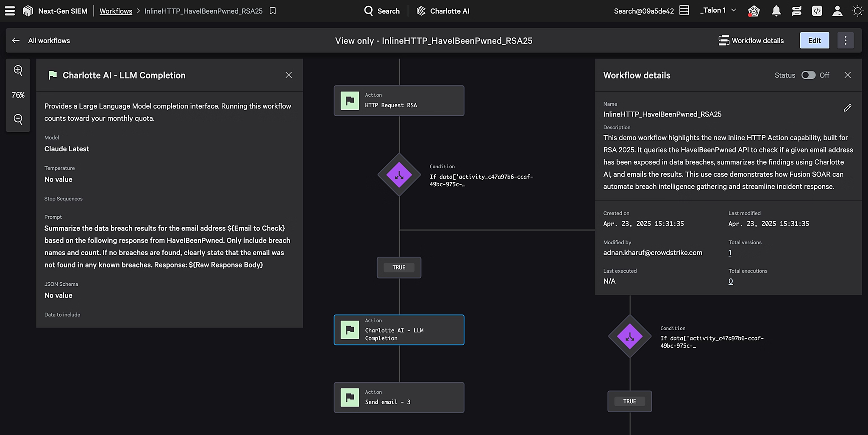Viewport: 868px width, 435px height.
Task: Select the HTTP Request RSA action node
Action: coord(399,101)
